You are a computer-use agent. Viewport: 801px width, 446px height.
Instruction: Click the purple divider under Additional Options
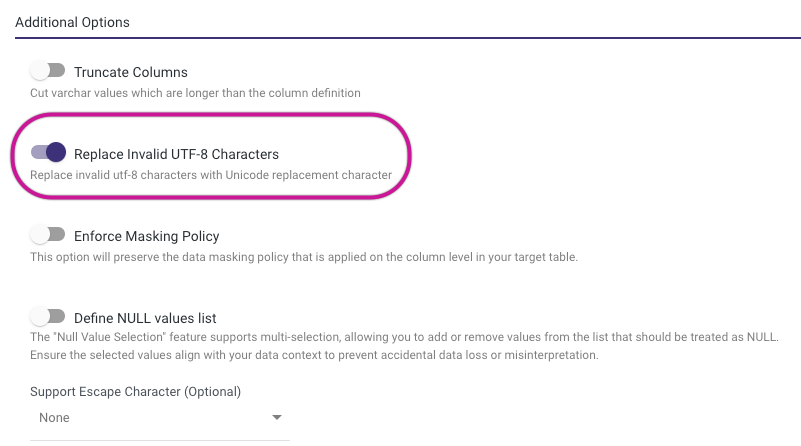pos(400,38)
